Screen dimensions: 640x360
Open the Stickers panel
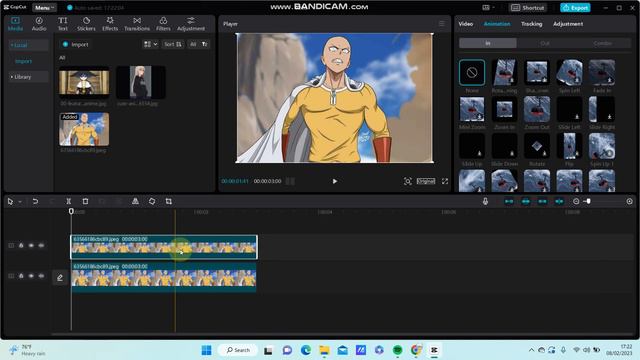pos(86,24)
